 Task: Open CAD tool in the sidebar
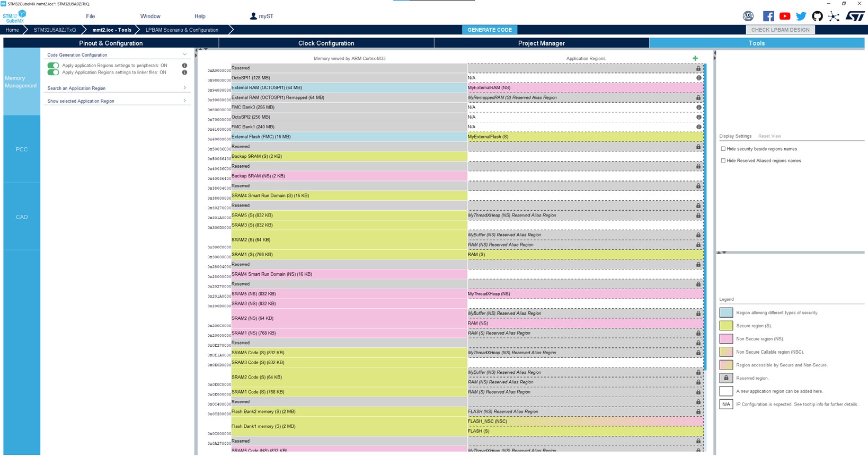click(21, 217)
